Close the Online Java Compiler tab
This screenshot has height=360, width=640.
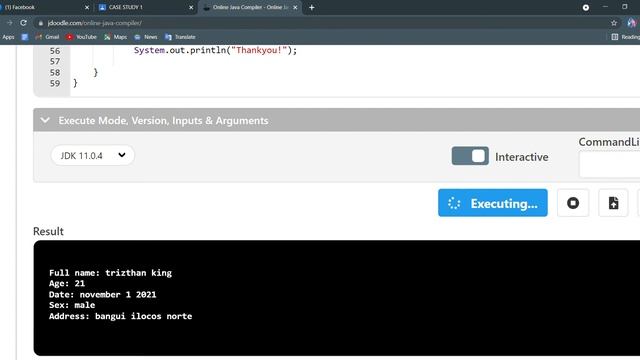click(x=295, y=7)
